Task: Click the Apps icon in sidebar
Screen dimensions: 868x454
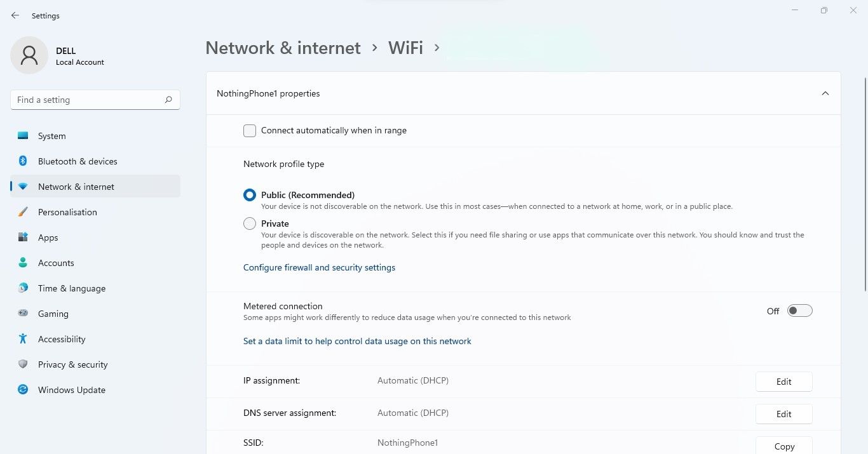Action: tap(23, 237)
